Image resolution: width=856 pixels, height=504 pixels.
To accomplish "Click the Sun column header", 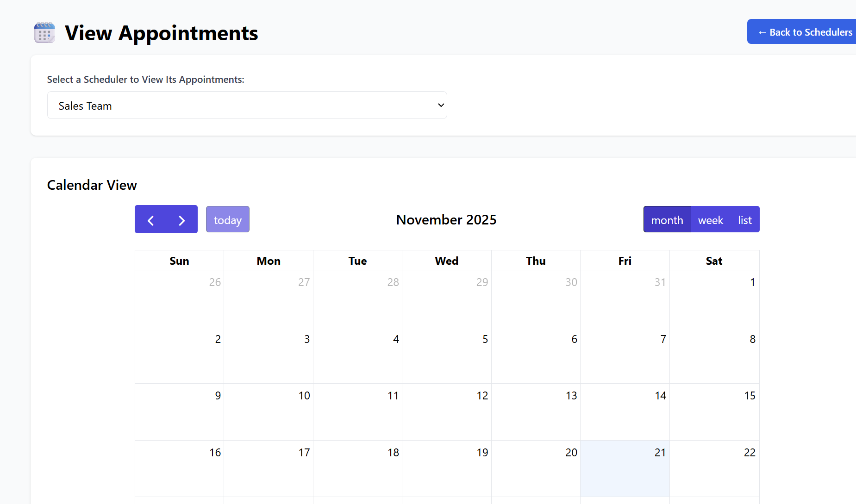I will [x=179, y=260].
